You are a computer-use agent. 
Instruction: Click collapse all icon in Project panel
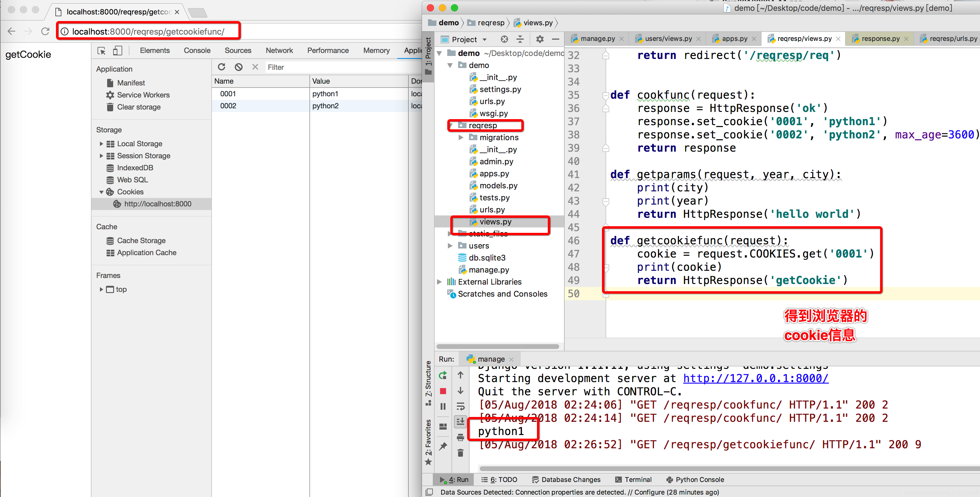coord(520,39)
